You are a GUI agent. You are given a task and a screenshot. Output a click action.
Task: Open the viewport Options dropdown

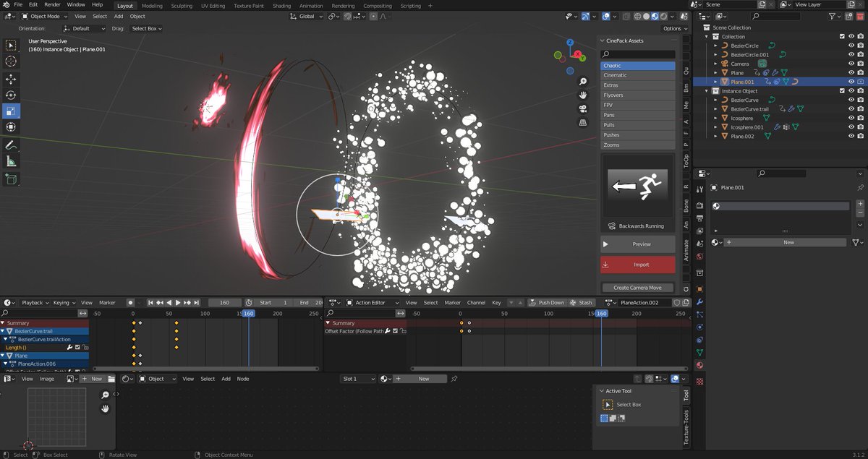[674, 28]
